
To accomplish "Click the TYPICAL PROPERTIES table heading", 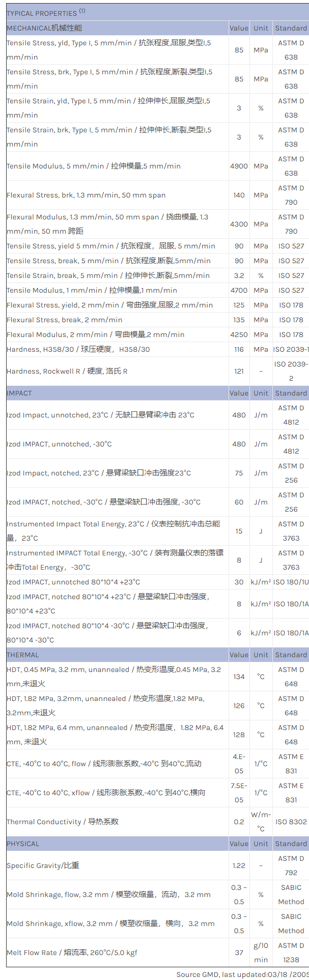I will coord(42,13).
